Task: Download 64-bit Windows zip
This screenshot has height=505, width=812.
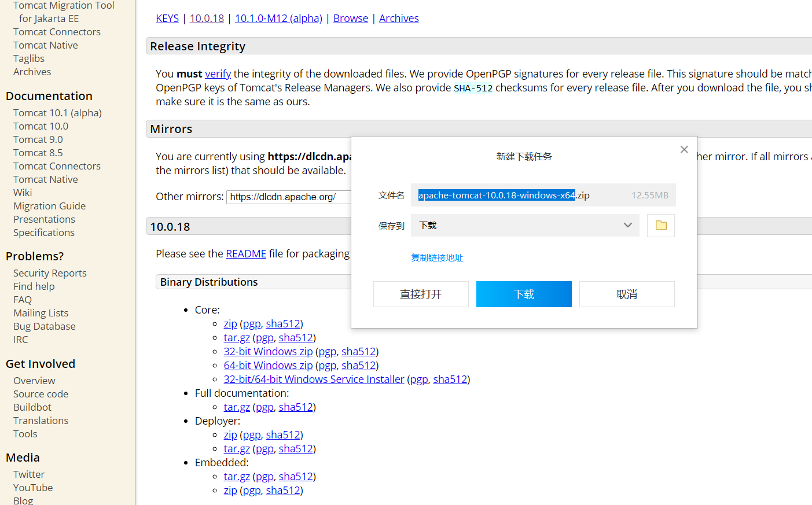Action: pyautogui.click(x=268, y=365)
